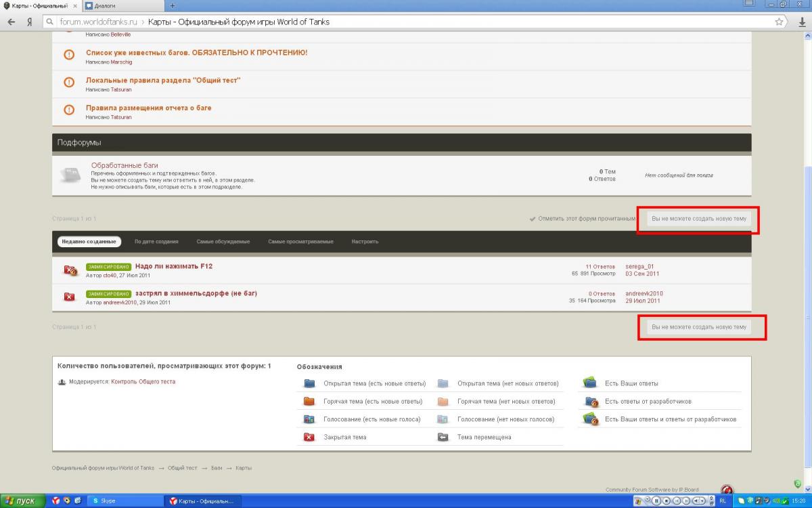Open topic 'Список уже известных багов. ОБЯЗАТЕЛЬНО К ПРОЧТЕНИЮ!'
The width and height of the screenshot is (812, 508).
197,52
